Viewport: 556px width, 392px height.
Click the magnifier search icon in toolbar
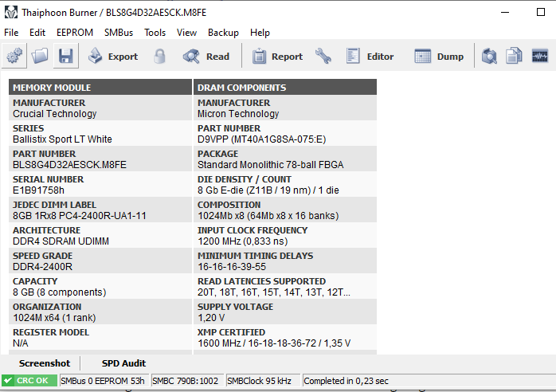coord(489,56)
